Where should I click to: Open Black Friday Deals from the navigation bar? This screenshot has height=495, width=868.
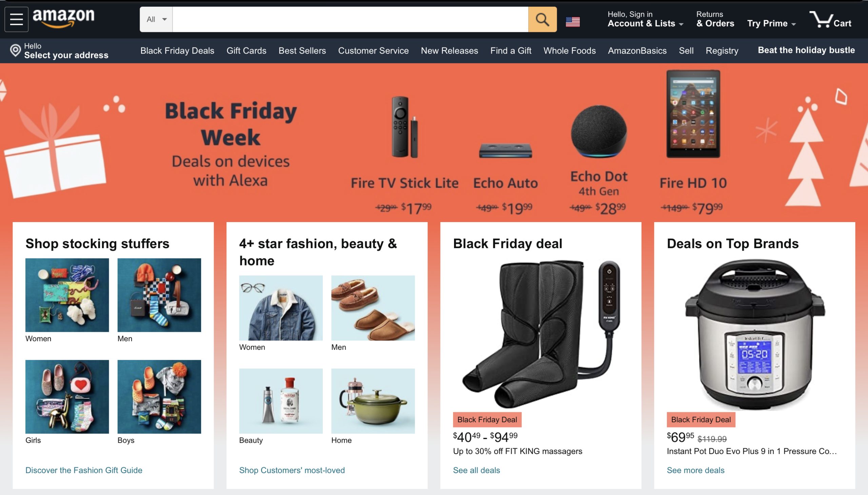tap(177, 50)
